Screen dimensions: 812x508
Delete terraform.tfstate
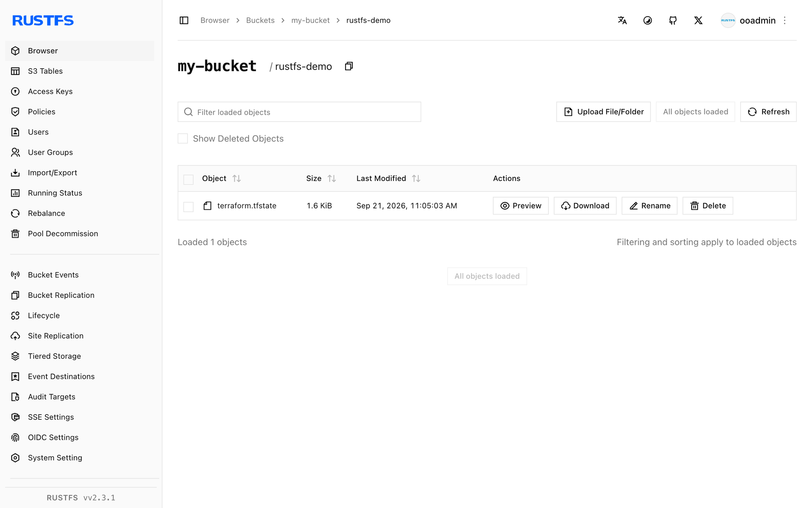(708, 206)
